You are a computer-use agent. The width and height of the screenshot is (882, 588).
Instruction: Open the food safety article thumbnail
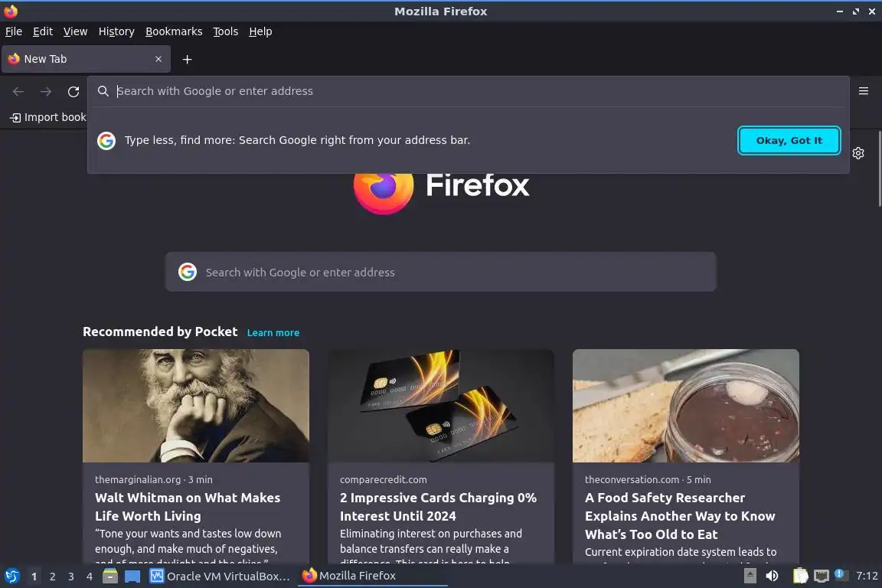point(686,406)
